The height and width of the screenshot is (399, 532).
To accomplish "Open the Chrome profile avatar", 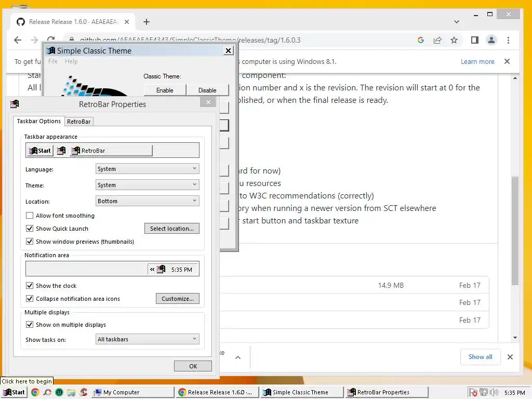I will tap(491, 40).
